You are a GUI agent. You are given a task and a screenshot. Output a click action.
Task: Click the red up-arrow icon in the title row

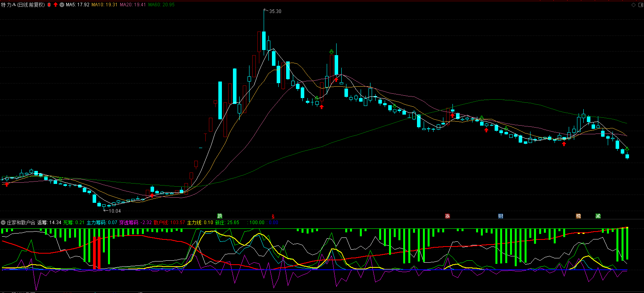click(x=56, y=5)
